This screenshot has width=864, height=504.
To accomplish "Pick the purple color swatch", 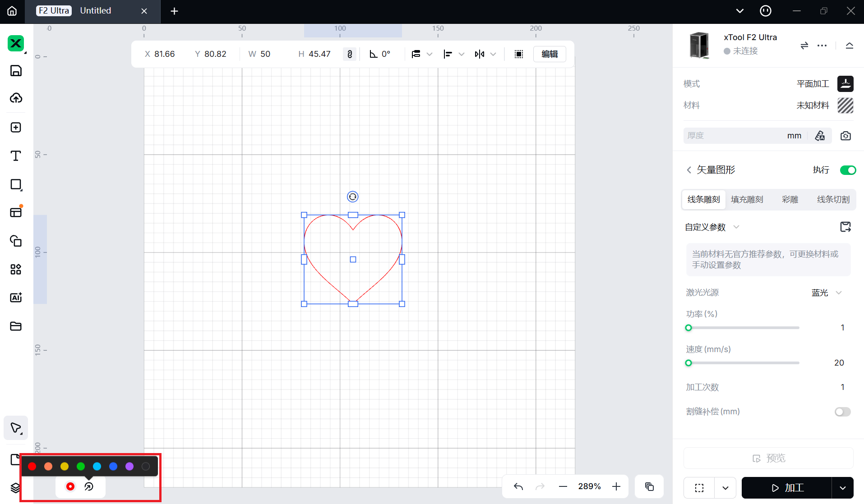I will click(x=129, y=467).
